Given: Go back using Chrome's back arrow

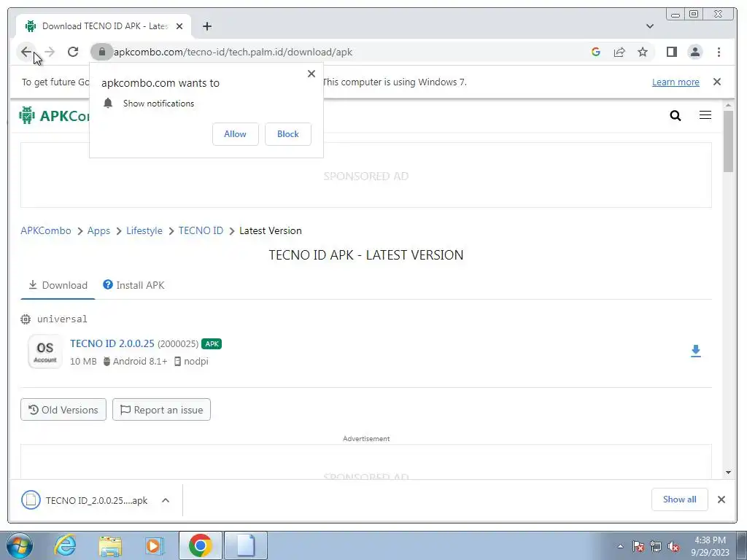Looking at the screenshot, I should point(26,52).
